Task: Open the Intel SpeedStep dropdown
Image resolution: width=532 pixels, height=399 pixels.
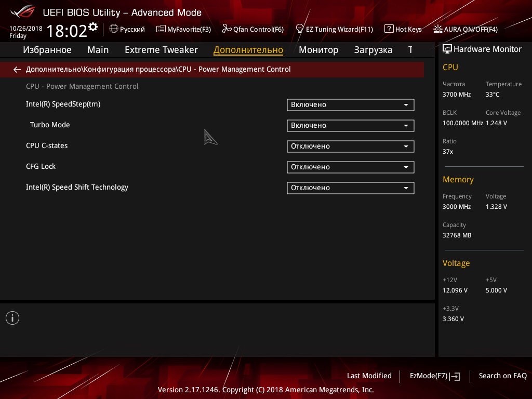Action: click(x=351, y=105)
